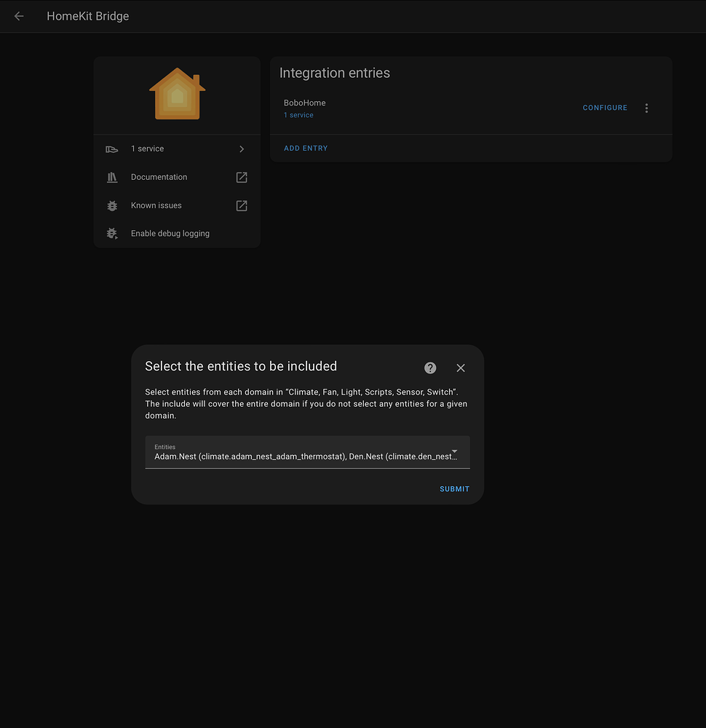Open Known issues external link icon
Image resolution: width=706 pixels, height=728 pixels.
[x=242, y=206]
